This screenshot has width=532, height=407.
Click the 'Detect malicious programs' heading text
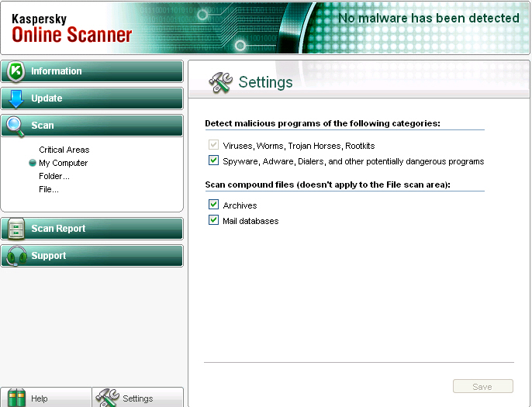[x=323, y=123]
